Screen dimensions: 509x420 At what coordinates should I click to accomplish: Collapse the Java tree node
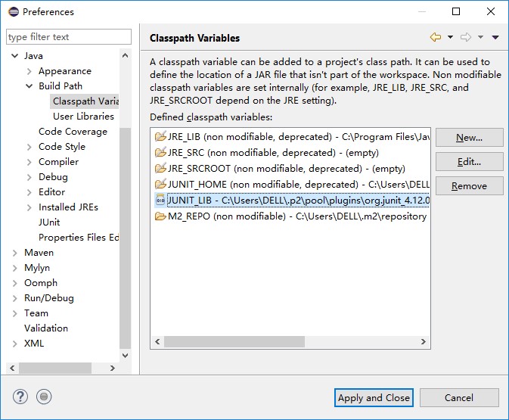pos(14,56)
